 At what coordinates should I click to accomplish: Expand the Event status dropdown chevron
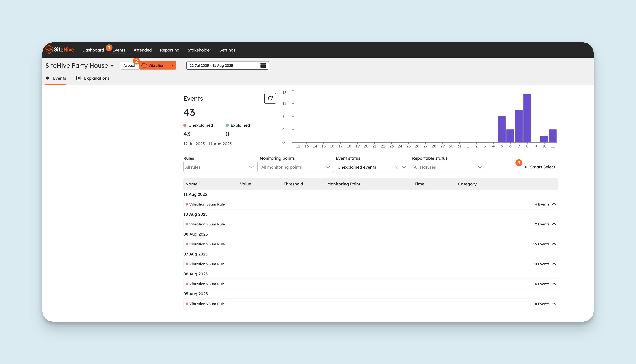coord(404,167)
